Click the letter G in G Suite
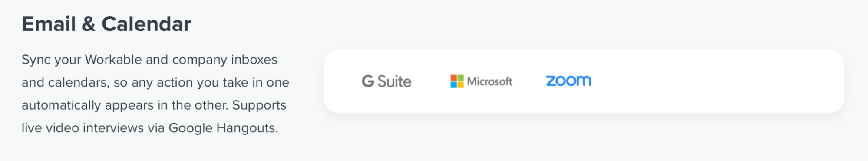 click(x=368, y=81)
